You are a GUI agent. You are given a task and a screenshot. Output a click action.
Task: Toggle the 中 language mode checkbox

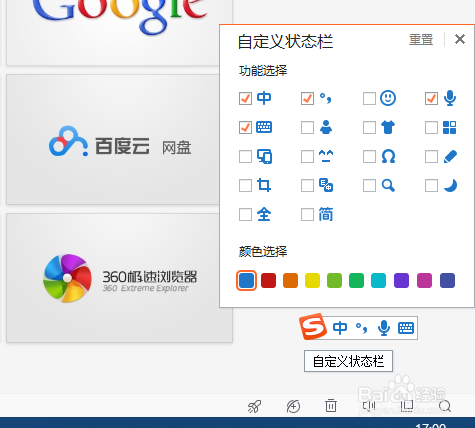pos(245,99)
